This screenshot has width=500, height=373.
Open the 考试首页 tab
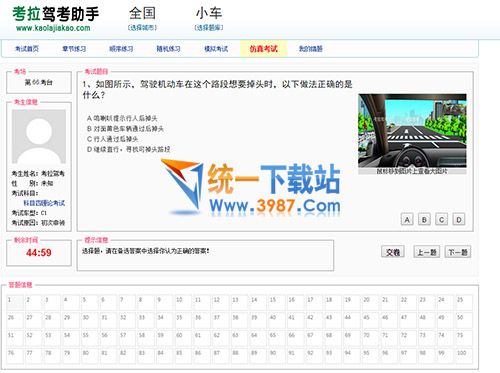(27, 49)
